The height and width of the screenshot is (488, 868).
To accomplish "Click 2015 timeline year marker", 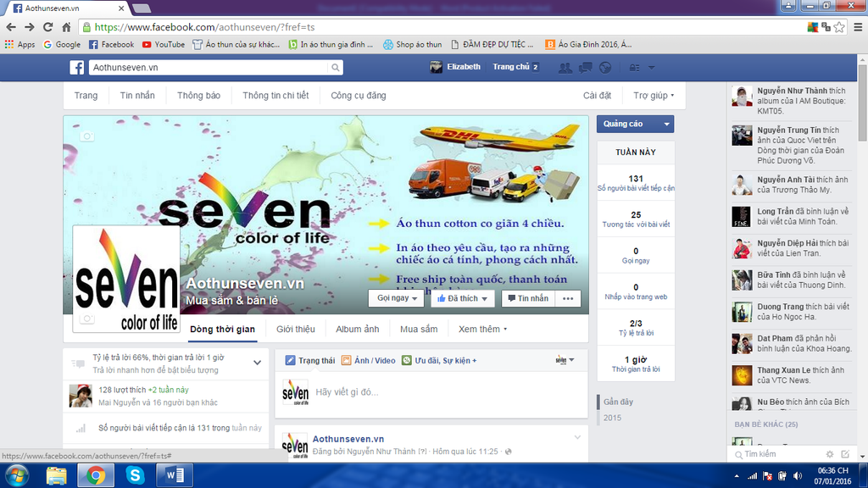I will tap(612, 418).
